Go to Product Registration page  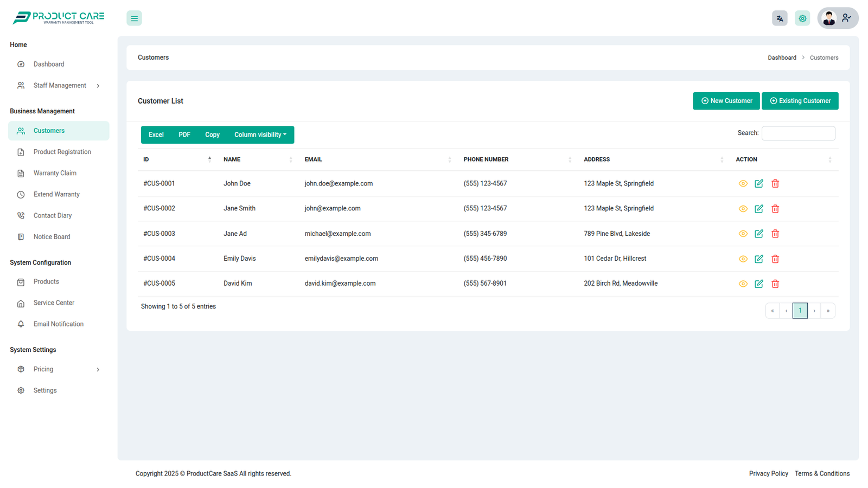(62, 152)
